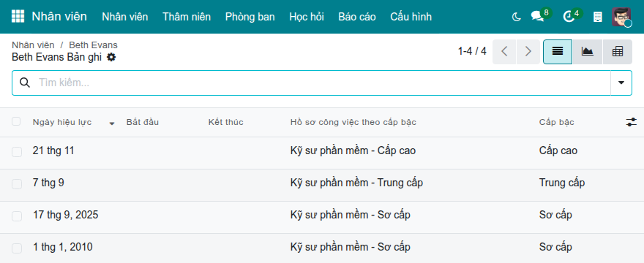Open the 7 thg 9 date cell
This screenshot has width=644, height=263.
click(48, 183)
